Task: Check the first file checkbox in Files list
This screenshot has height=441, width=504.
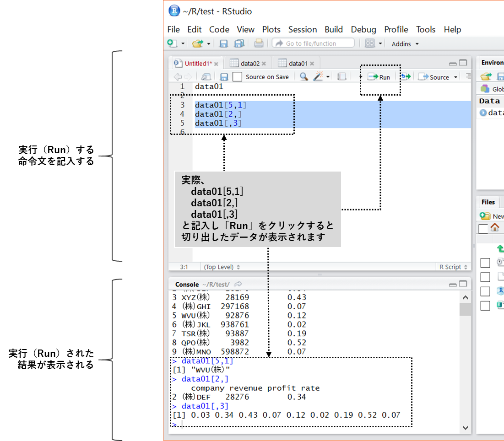Action: coord(485,263)
